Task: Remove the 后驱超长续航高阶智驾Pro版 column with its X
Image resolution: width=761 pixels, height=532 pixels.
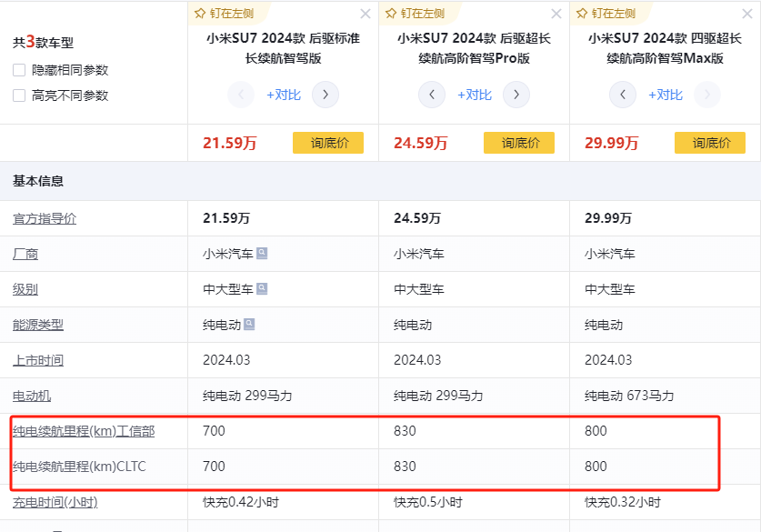Action: click(x=556, y=14)
